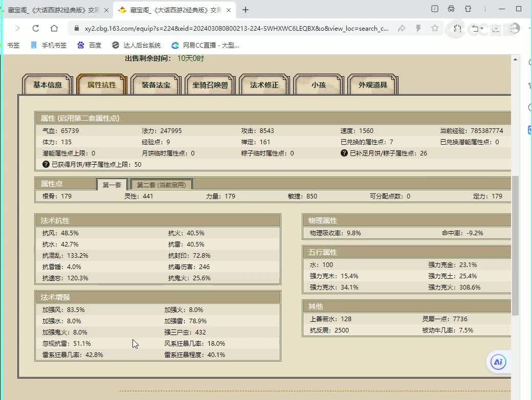Open the extensions puzzle icon

click(x=457, y=29)
